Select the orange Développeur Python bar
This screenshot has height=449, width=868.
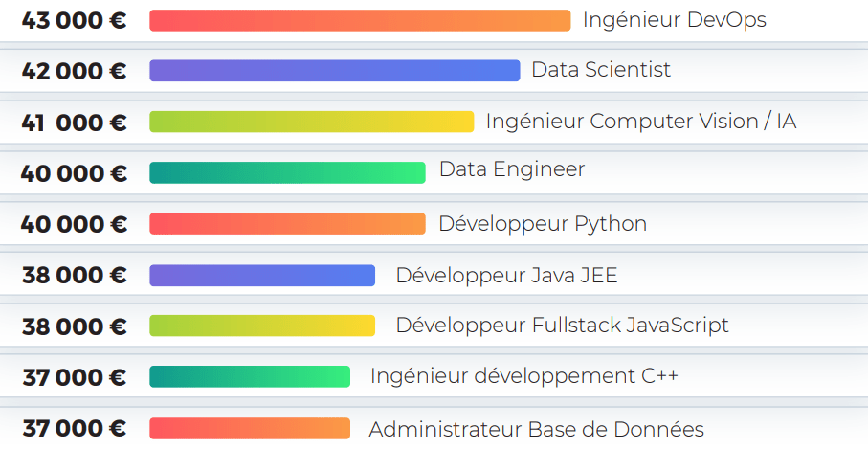(287, 224)
